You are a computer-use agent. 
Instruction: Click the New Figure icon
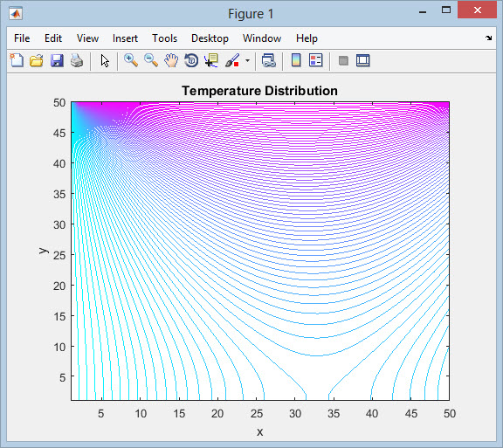point(17,60)
